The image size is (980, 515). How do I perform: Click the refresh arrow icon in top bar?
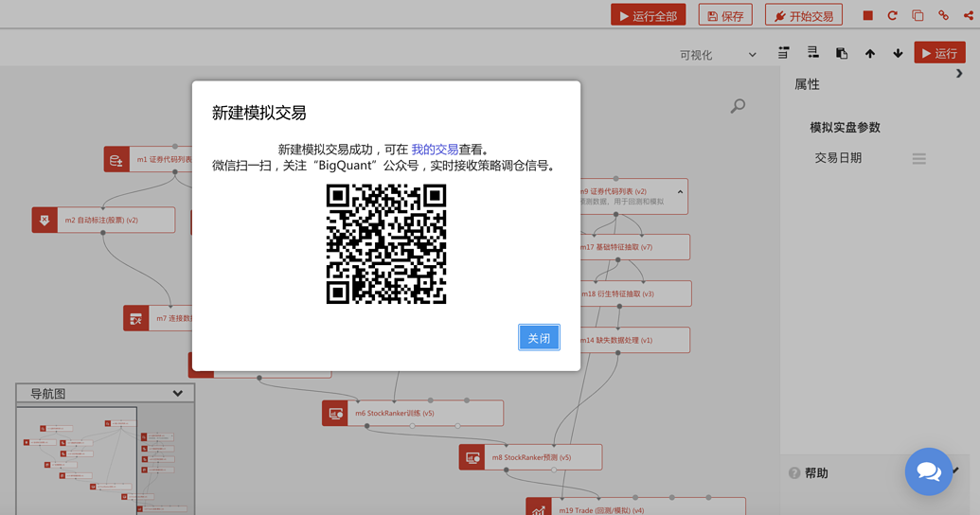click(893, 15)
